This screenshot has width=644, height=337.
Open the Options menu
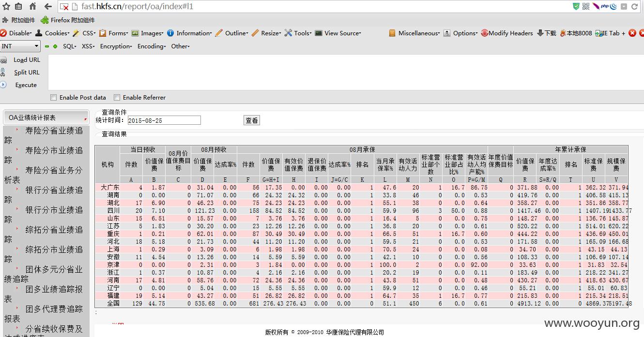460,33
